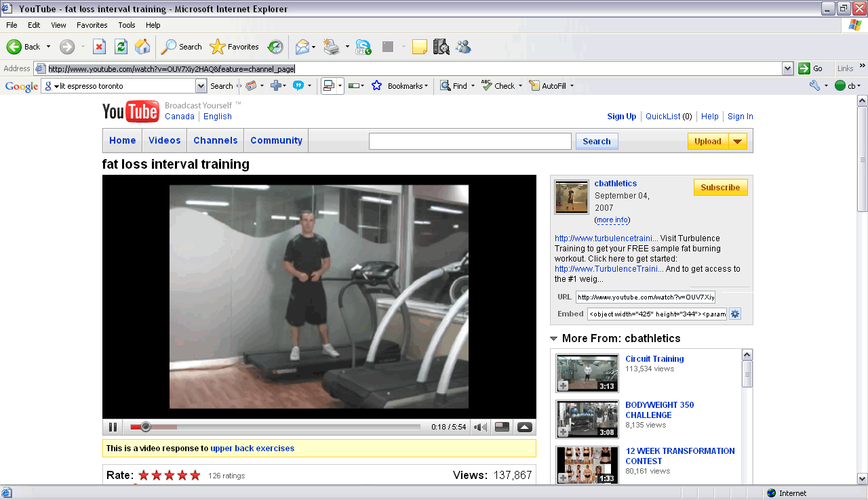The image size is (868, 500).
Task: Click the Skype toolbar icon
Action: (363, 47)
